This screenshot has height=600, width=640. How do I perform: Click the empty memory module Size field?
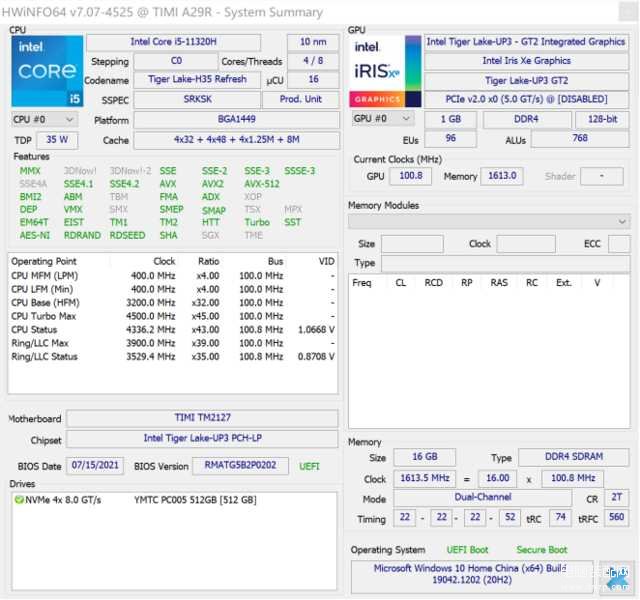(412, 244)
